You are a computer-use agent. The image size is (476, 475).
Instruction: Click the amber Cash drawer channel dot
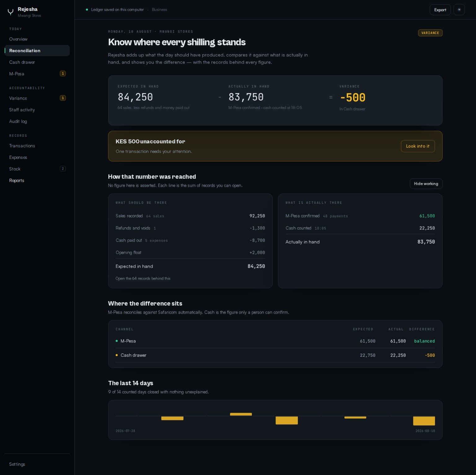click(x=117, y=355)
